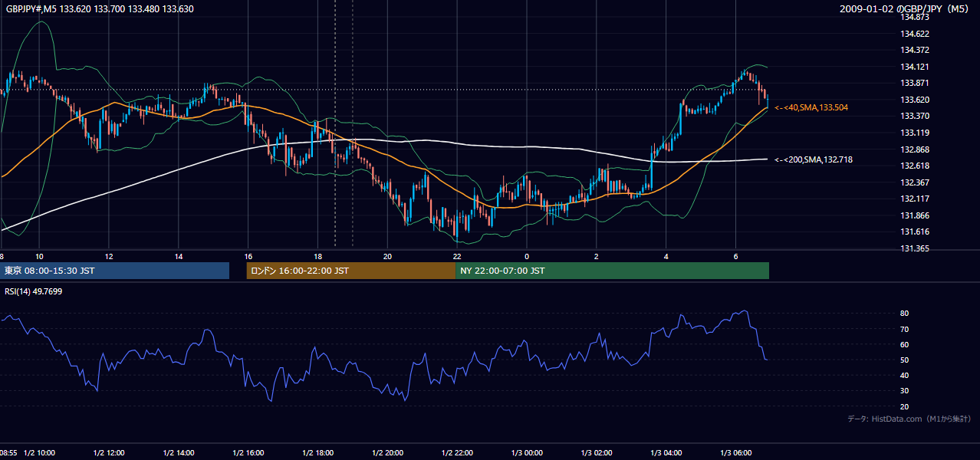Click price level 131.616 on the axis
Viewport: 980px width, 460px height.
click(x=915, y=232)
